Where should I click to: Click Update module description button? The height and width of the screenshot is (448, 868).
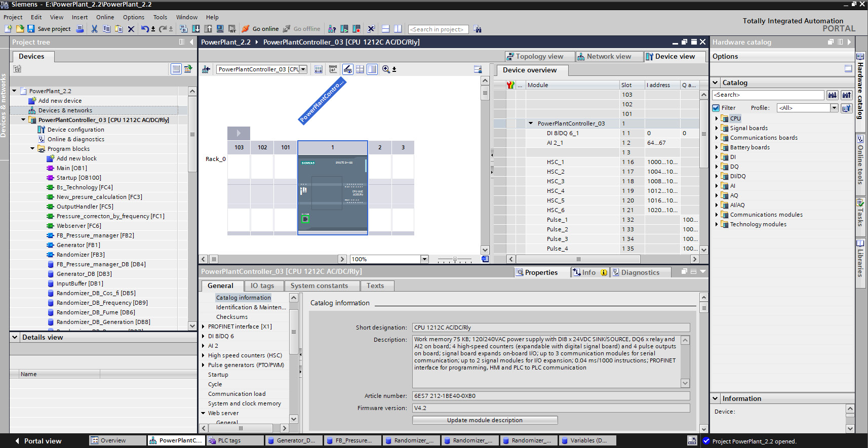[485, 420]
